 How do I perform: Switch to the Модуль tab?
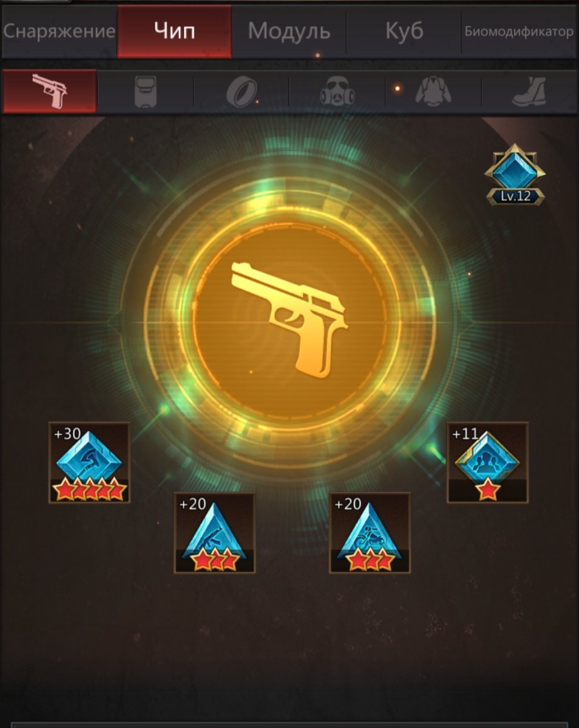(289, 32)
